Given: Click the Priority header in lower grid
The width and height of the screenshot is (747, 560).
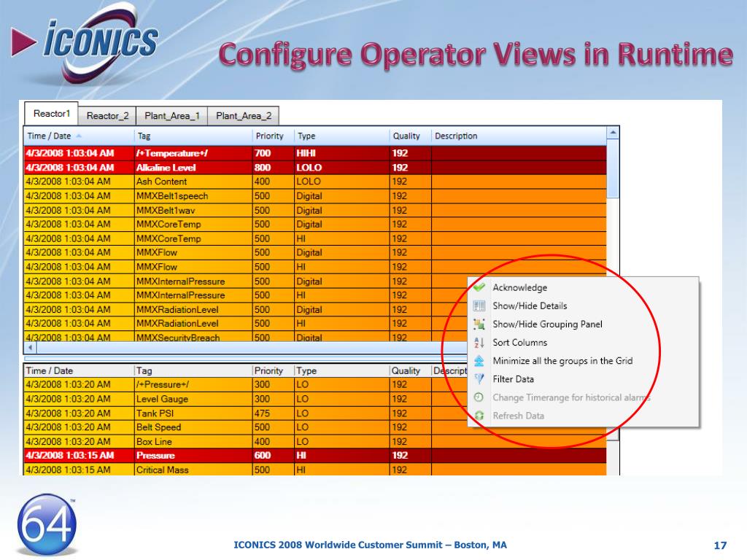Looking at the screenshot, I should [x=273, y=370].
